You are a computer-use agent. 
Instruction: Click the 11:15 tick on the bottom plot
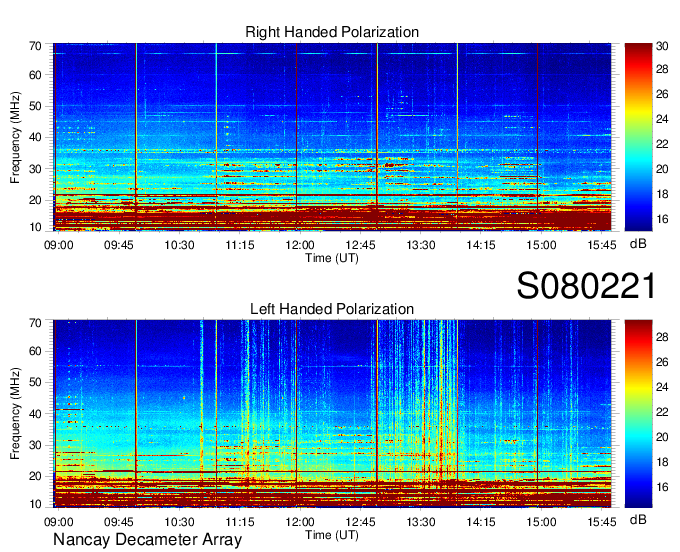click(239, 522)
